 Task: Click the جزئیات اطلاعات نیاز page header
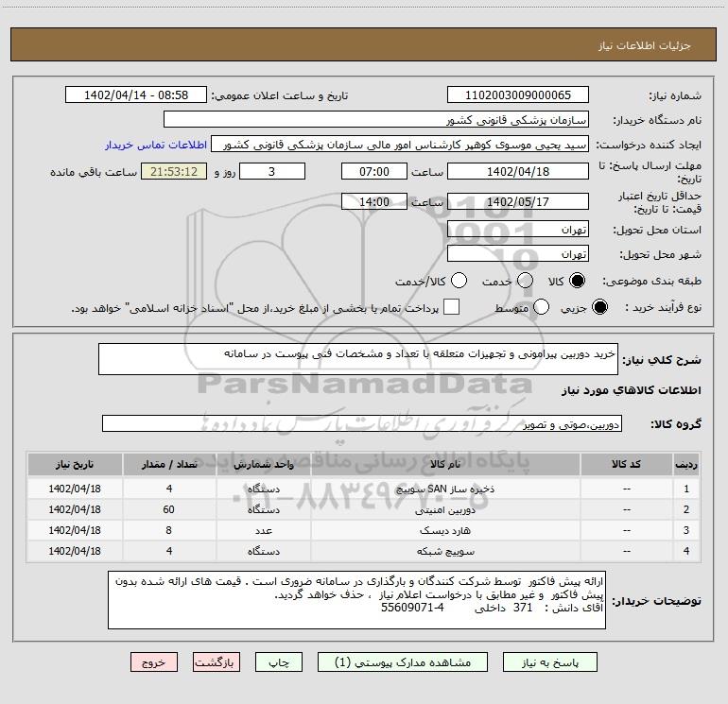click(x=645, y=45)
